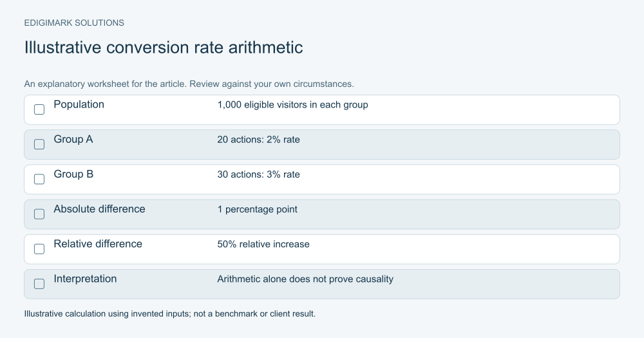Check the Interpretation checkbox
The height and width of the screenshot is (338, 644).
[x=39, y=284]
